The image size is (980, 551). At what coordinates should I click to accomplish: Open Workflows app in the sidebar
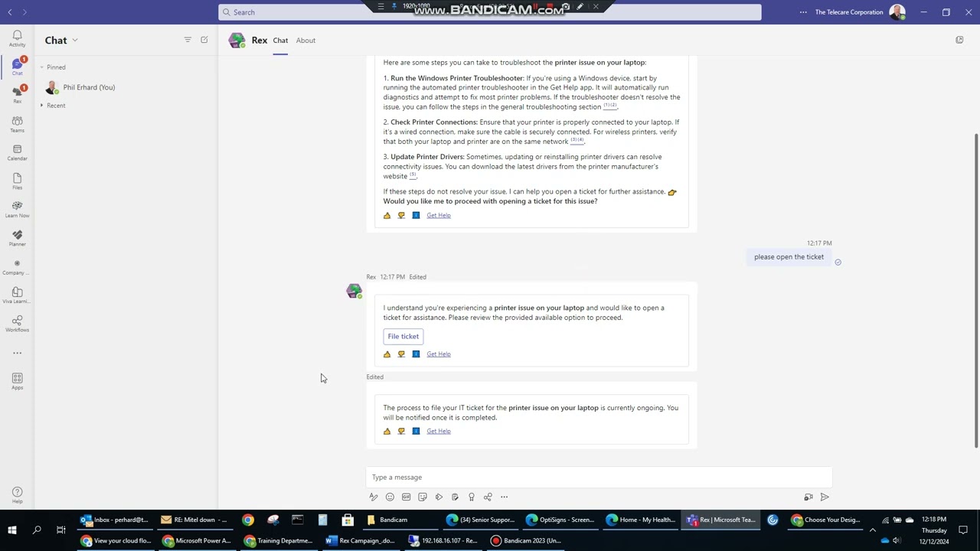17,324
